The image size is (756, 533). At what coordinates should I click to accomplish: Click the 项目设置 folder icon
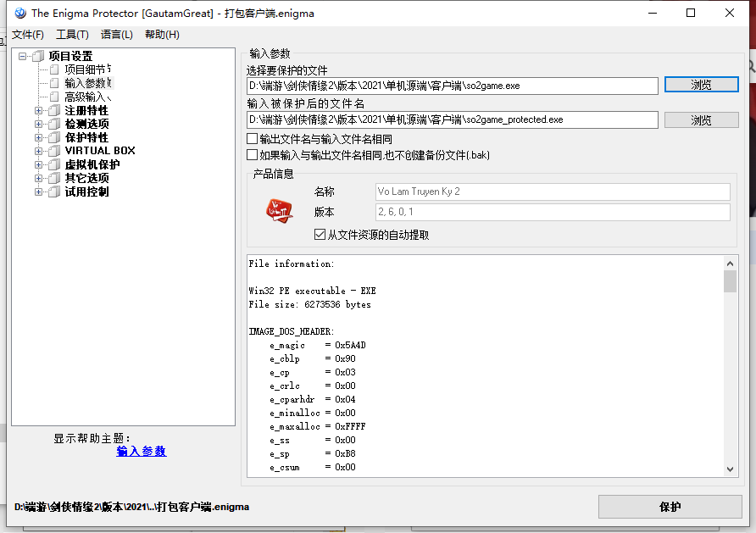(x=39, y=57)
